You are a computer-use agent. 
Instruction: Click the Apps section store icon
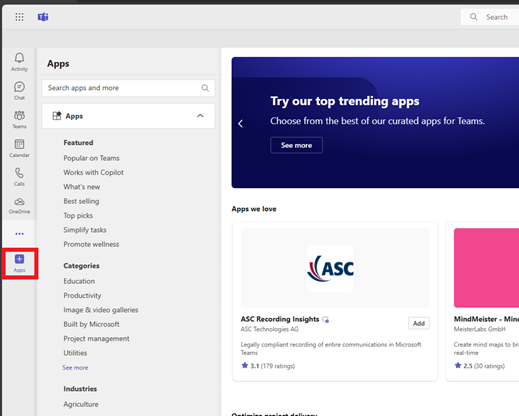click(x=57, y=116)
